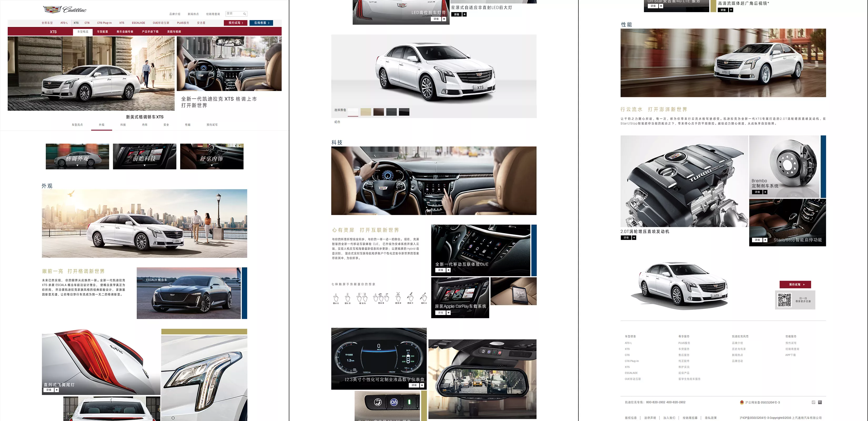Open footer link APP下载
Viewport: 868px width, 421px height.
click(790, 355)
